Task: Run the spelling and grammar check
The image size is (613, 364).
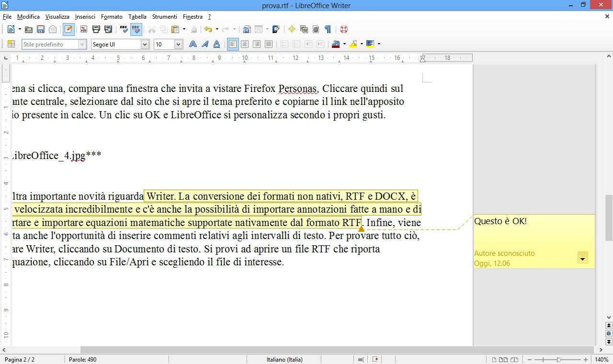Action: coord(124,29)
